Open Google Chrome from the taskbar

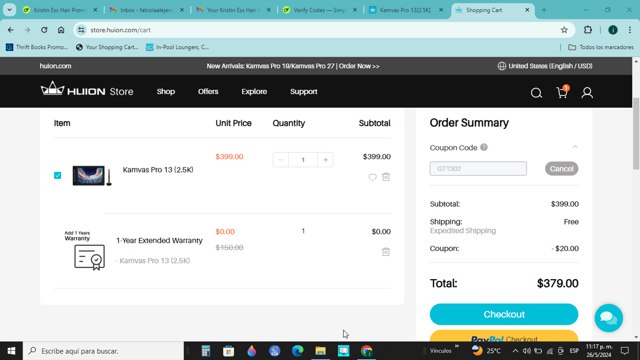point(367,351)
